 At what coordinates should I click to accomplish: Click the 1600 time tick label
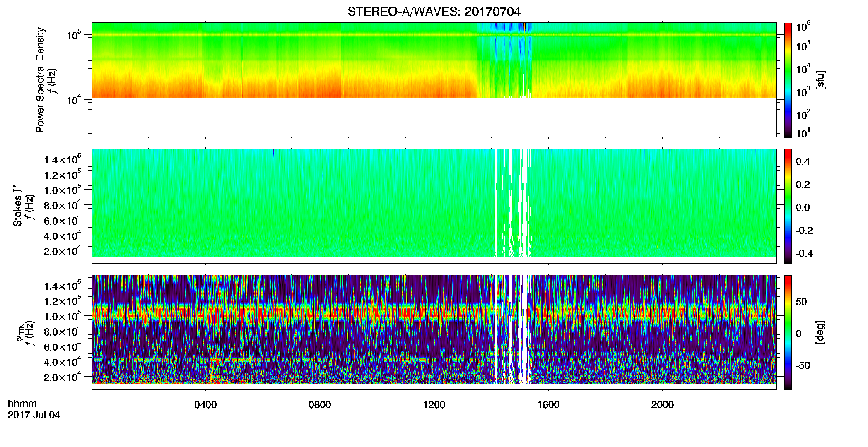[548, 404]
